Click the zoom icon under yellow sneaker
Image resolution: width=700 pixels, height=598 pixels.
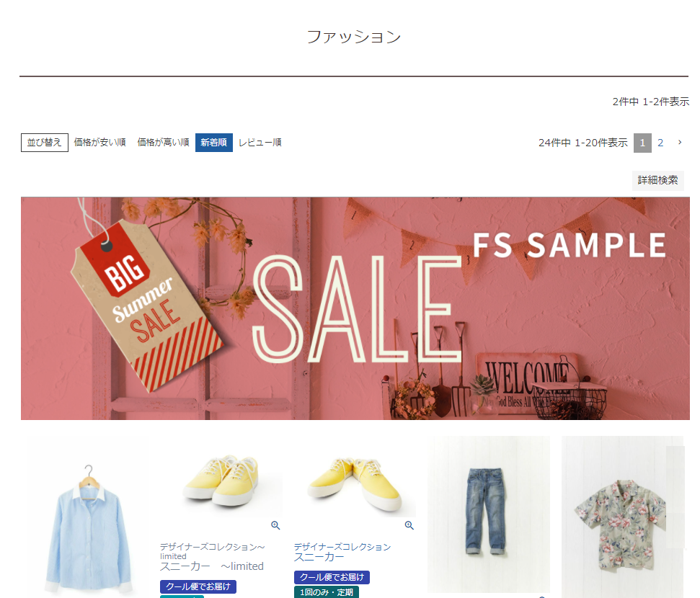click(409, 525)
